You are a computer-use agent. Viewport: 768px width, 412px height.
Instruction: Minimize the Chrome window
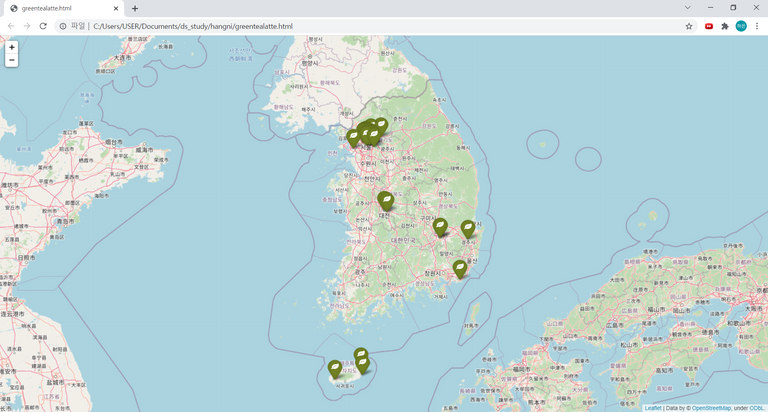710,8
